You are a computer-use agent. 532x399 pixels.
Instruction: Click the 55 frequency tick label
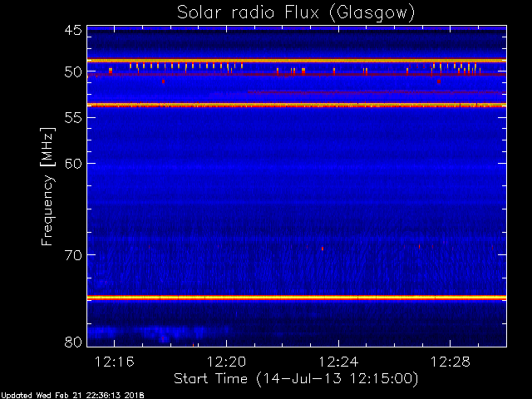(x=73, y=118)
